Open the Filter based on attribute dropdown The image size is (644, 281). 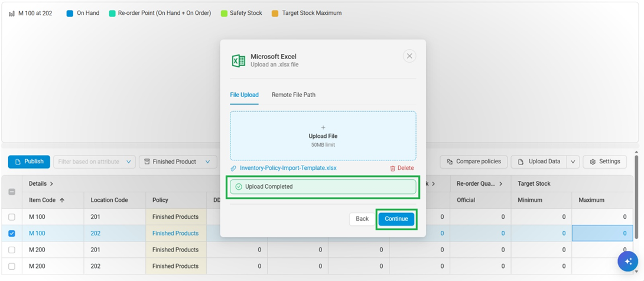(95, 162)
